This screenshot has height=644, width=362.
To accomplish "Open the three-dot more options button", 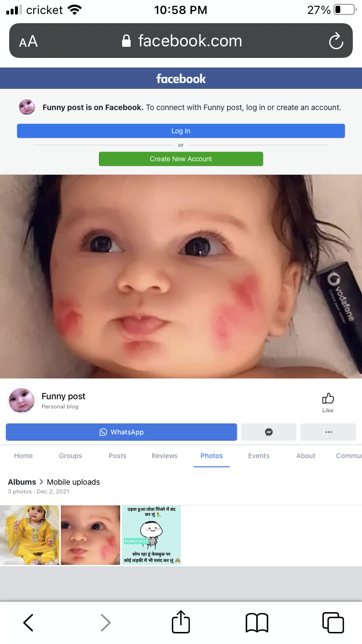I will pyautogui.click(x=328, y=432).
